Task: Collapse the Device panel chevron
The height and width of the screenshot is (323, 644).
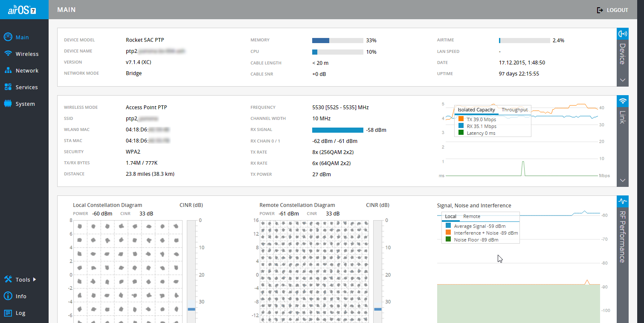Action: (623, 80)
